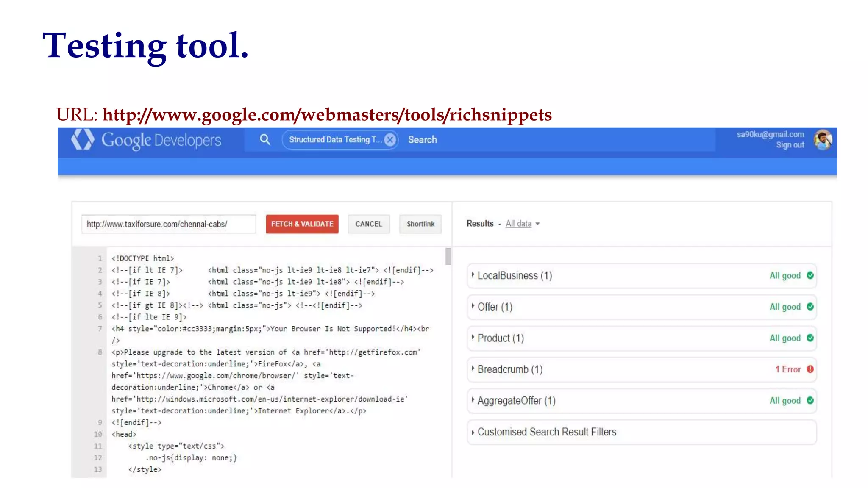Focus the taxiforsure URL input field
The image size is (868, 488).
click(169, 224)
